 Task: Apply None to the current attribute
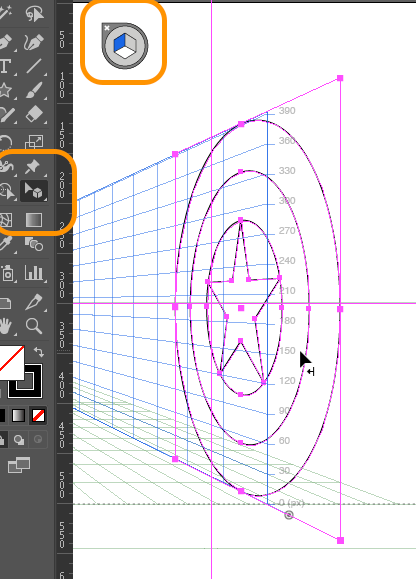[38, 415]
